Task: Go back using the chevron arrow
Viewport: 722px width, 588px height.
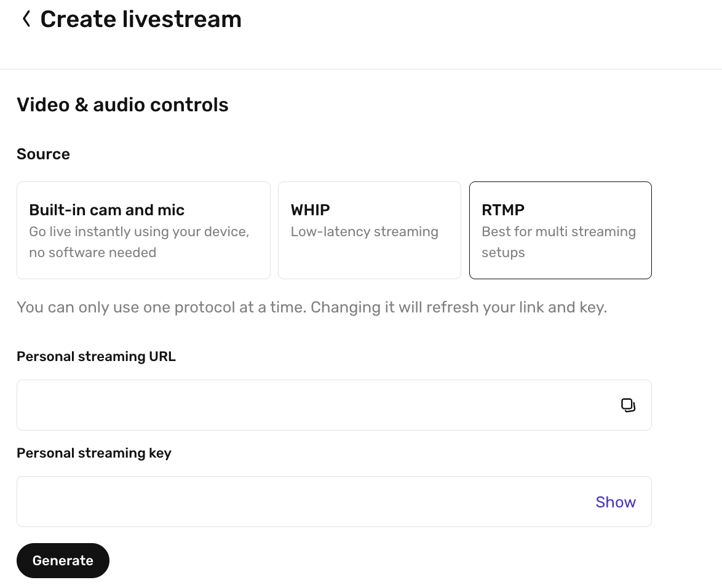Action: point(26,19)
